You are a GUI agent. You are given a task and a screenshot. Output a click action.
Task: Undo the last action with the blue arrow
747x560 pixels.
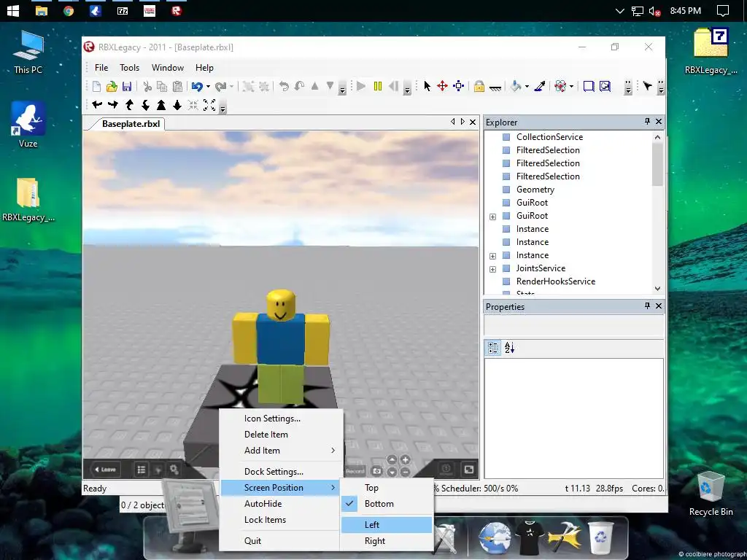click(197, 86)
